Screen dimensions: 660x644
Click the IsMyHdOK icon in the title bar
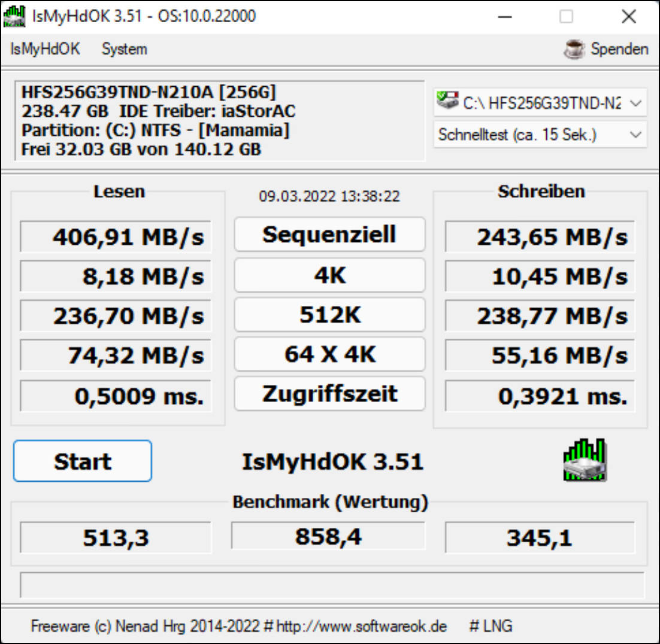(13, 16)
